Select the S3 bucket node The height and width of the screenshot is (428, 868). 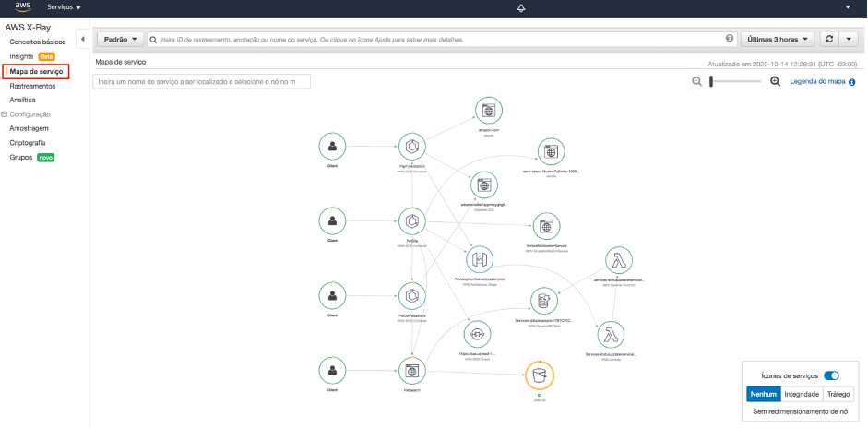pyautogui.click(x=540, y=376)
